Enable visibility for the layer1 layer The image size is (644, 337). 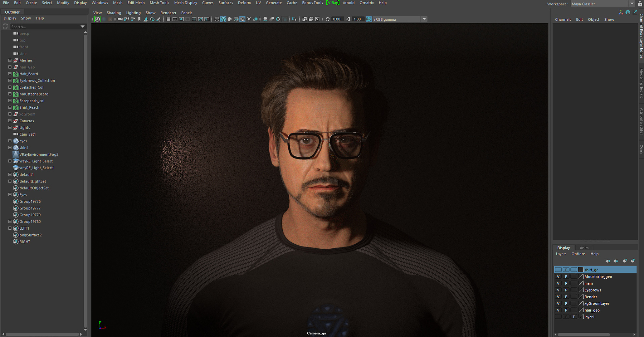(558, 317)
